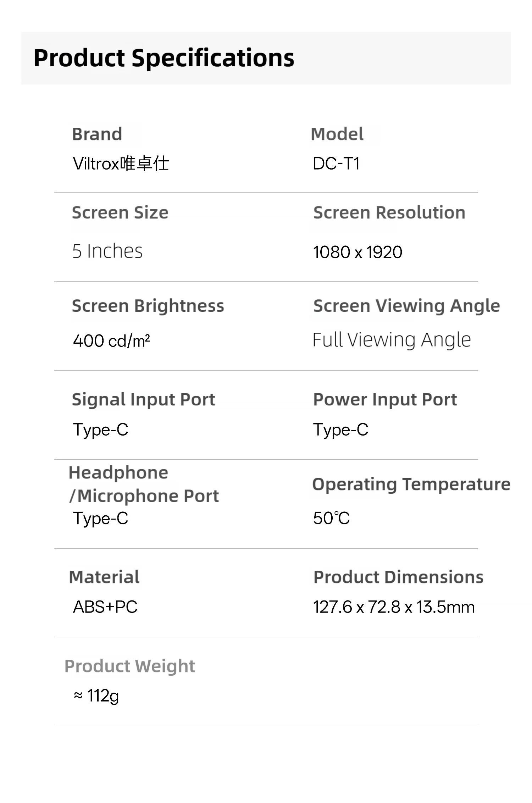Click the 127.6 x 72.8 x 13.5mm dimensions
Screen dimensions: 532x803
(394, 607)
